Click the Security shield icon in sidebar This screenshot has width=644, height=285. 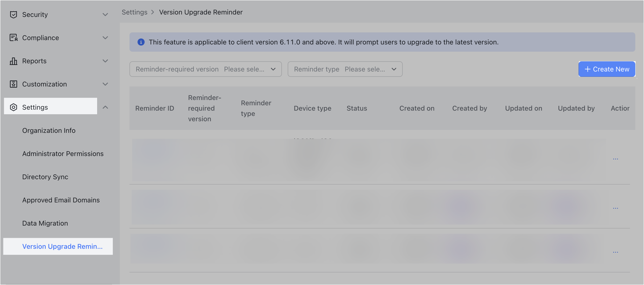point(14,14)
